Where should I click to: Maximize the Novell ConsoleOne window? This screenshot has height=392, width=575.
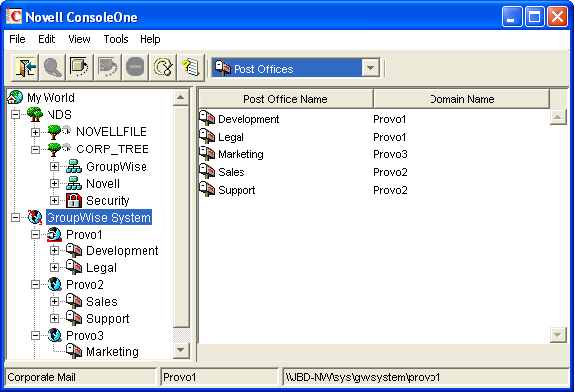534,17
